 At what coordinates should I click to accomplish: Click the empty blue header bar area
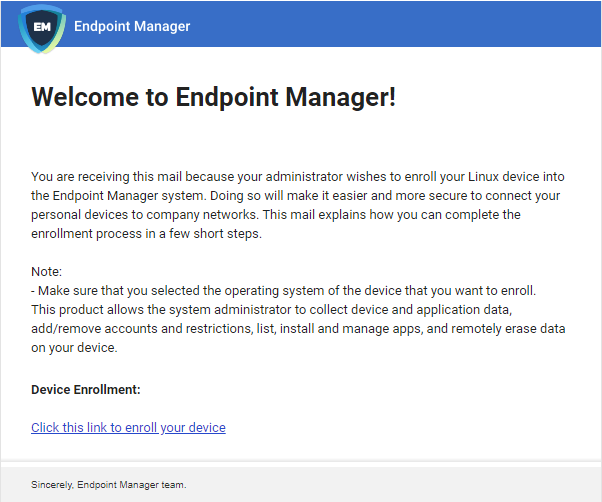(395, 25)
